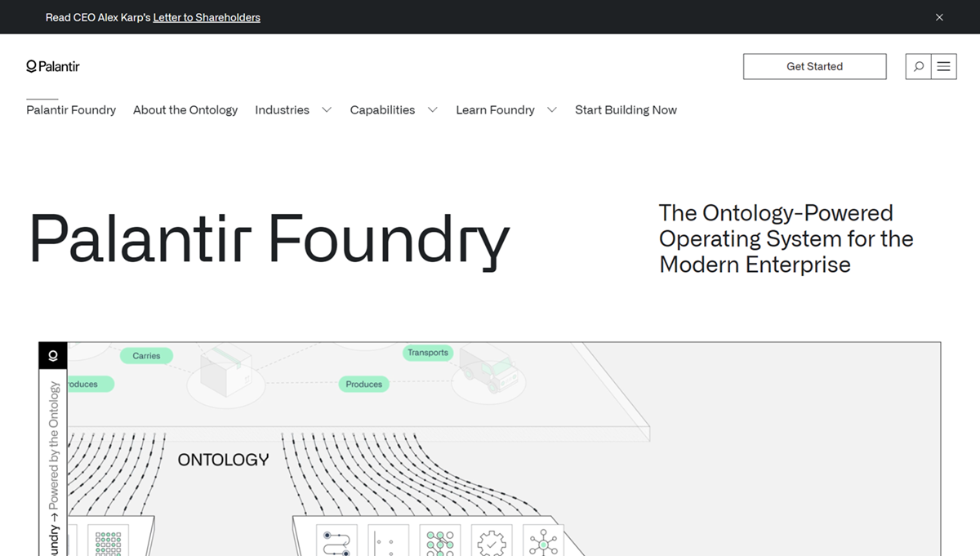Open the Letter to Shareholders link
This screenshot has width=980, height=556.
[x=207, y=17]
